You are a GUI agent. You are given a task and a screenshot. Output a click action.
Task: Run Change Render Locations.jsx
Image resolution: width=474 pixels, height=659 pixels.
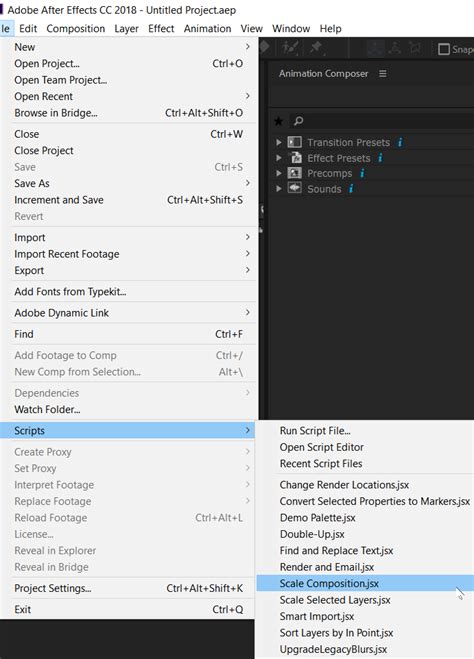pos(365,485)
